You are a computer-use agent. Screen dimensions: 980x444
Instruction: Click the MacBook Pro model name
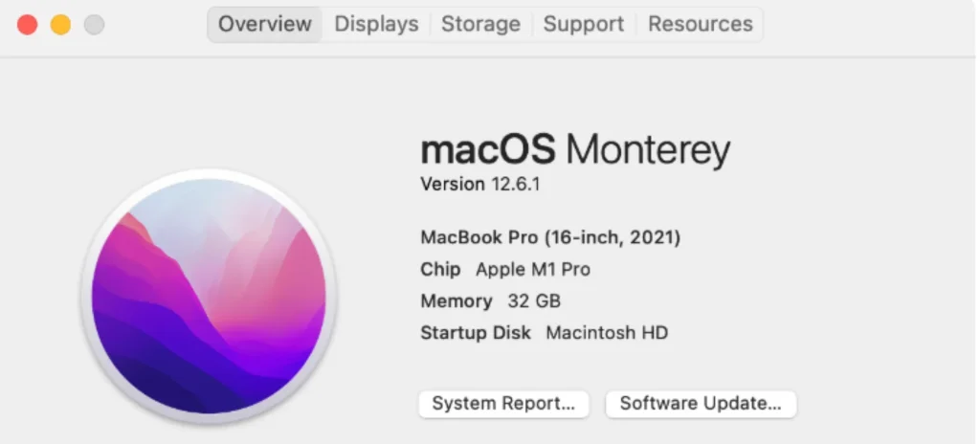pos(550,237)
